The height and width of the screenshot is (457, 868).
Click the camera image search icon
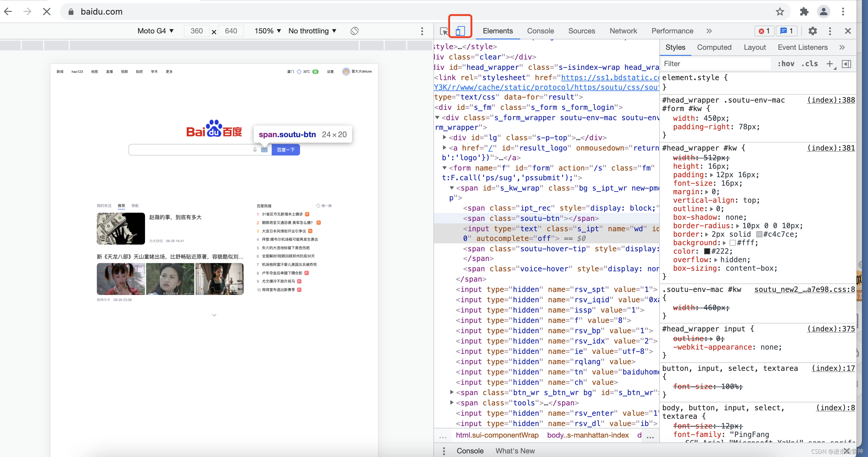(265, 150)
